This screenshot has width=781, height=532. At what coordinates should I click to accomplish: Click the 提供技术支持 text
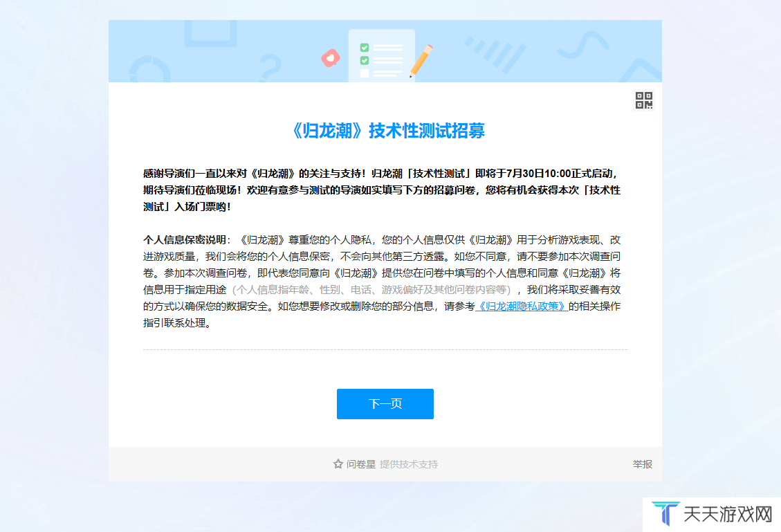pos(409,464)
